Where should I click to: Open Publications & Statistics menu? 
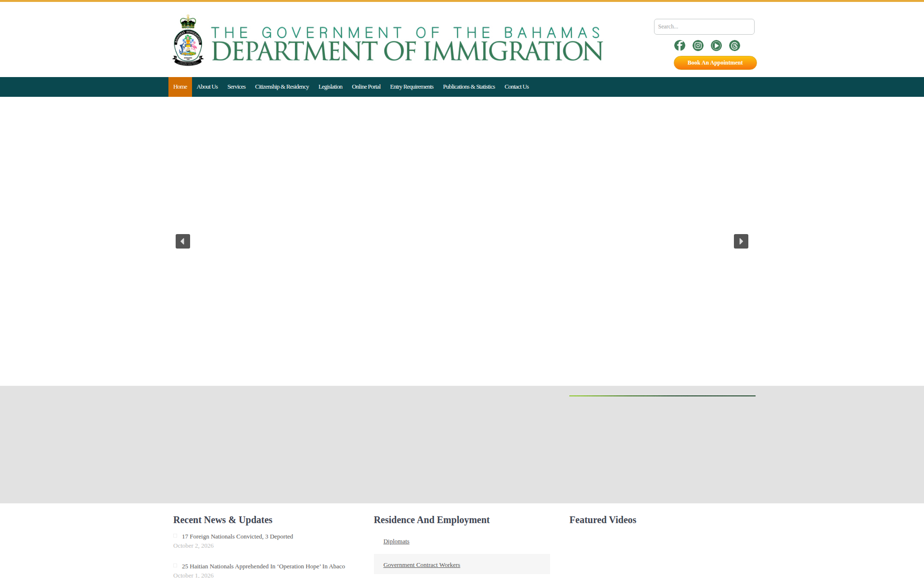pyautogui.click(x=469, y=87)
